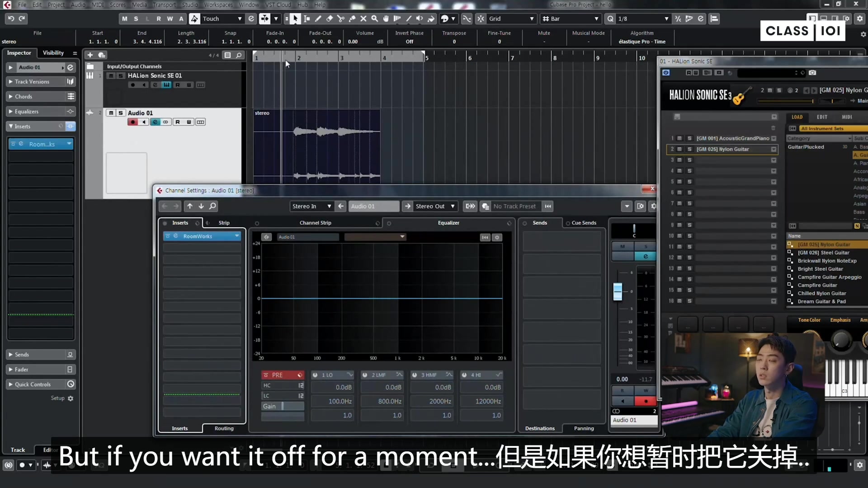Open the Touch automation mode dropdown

[x=222, y=19]
